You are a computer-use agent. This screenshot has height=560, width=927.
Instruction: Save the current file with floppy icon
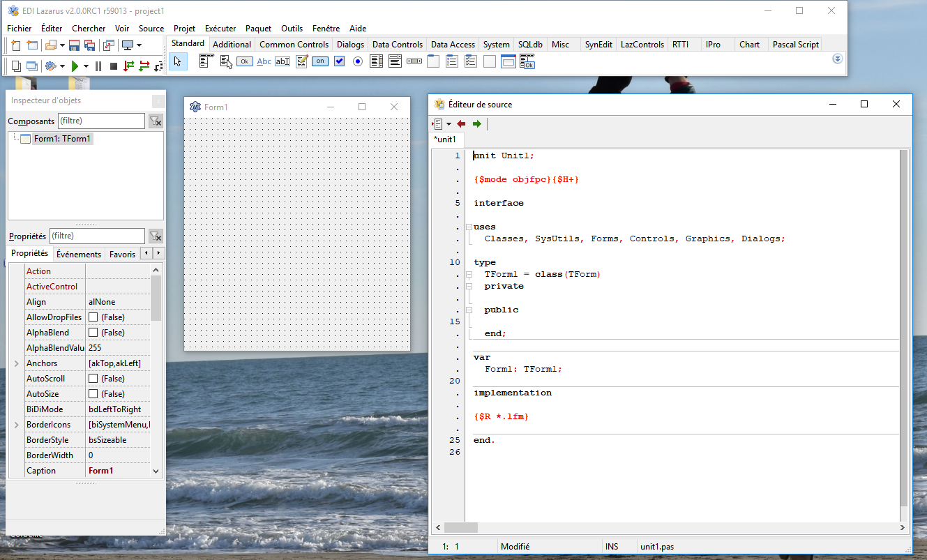[x=74, y=45]
